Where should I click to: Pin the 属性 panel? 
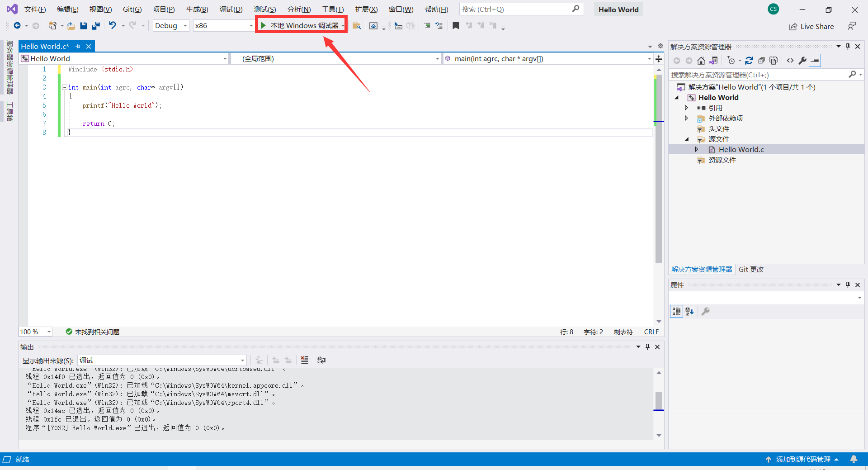coord(848,285)
